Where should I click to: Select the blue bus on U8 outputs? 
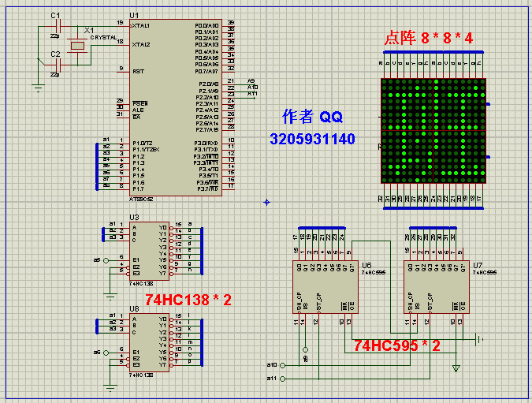pyautogui.click(x=202, y=342)
